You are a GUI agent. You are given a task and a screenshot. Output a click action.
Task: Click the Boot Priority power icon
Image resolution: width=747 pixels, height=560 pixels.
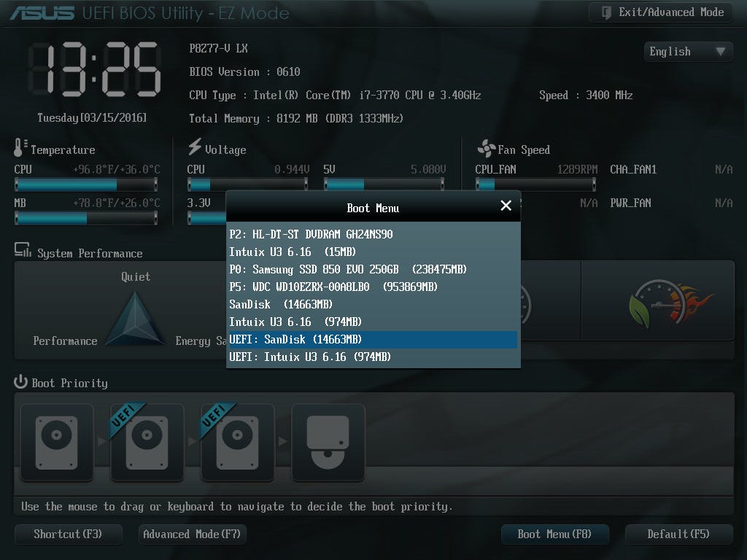[x=20, y=382]
